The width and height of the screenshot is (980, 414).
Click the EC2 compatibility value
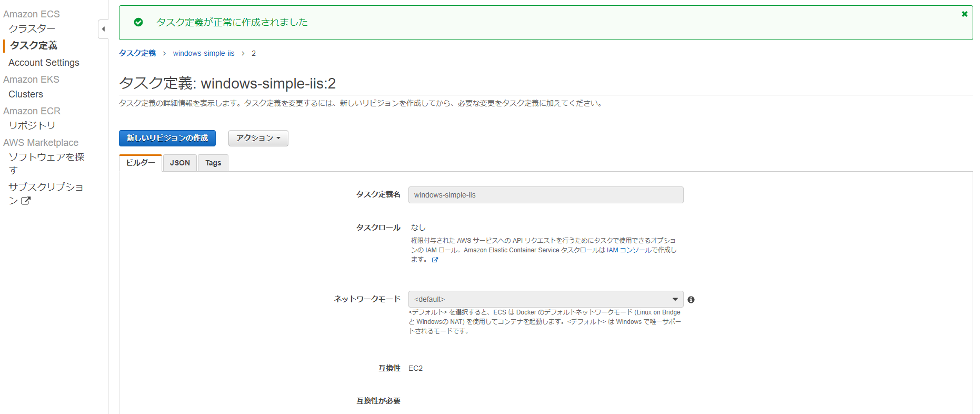pos(415,368)
